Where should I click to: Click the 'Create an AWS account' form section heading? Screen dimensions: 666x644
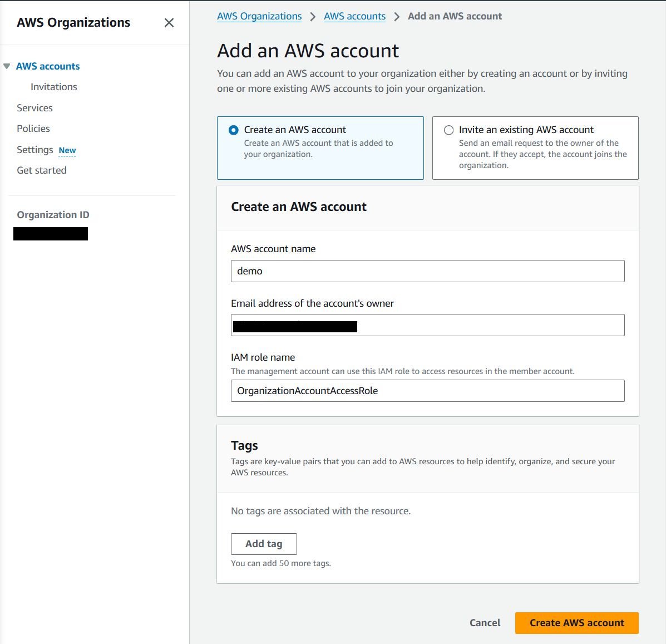299,207
